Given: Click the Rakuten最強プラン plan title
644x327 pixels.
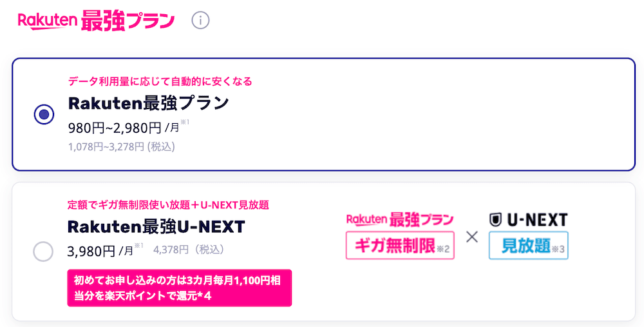Looking at the screenshot, I should coord(149,103).
